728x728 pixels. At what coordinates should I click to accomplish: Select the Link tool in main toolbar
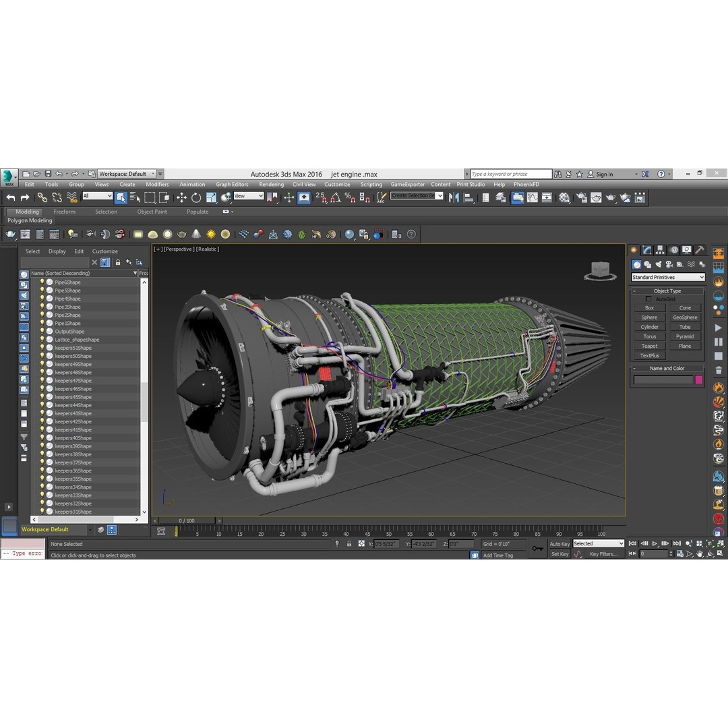42,198
